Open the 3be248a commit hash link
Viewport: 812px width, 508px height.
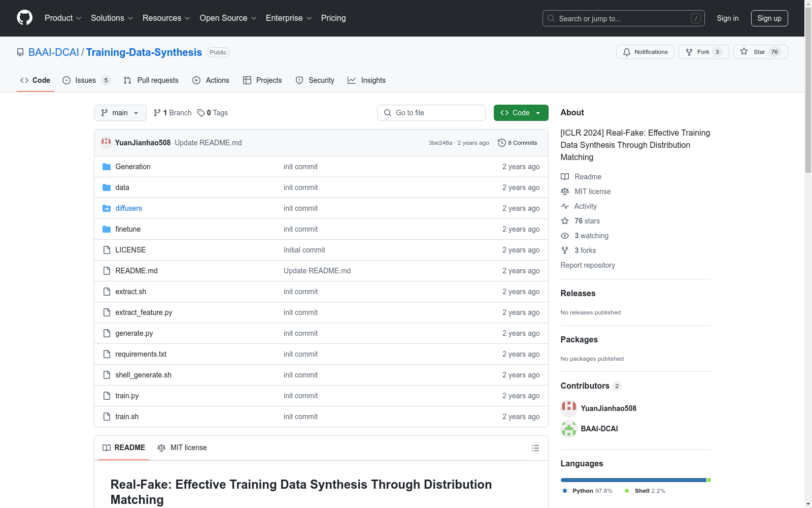(441, 143)
